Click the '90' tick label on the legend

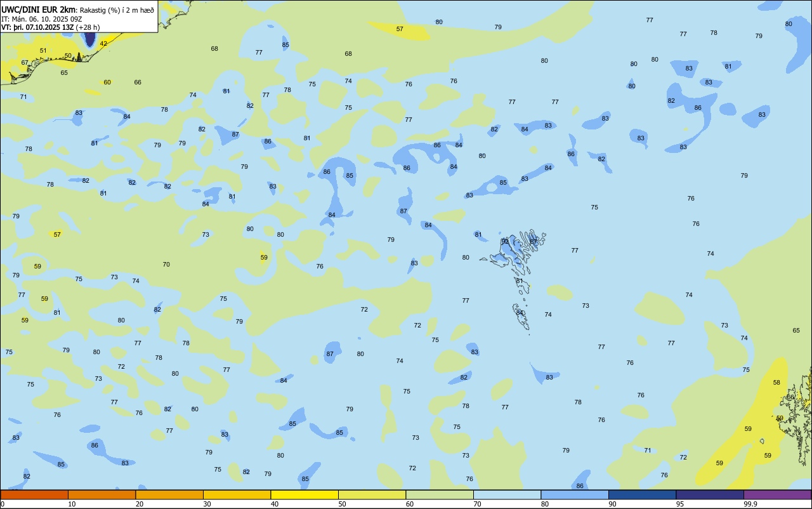point(612,504)
